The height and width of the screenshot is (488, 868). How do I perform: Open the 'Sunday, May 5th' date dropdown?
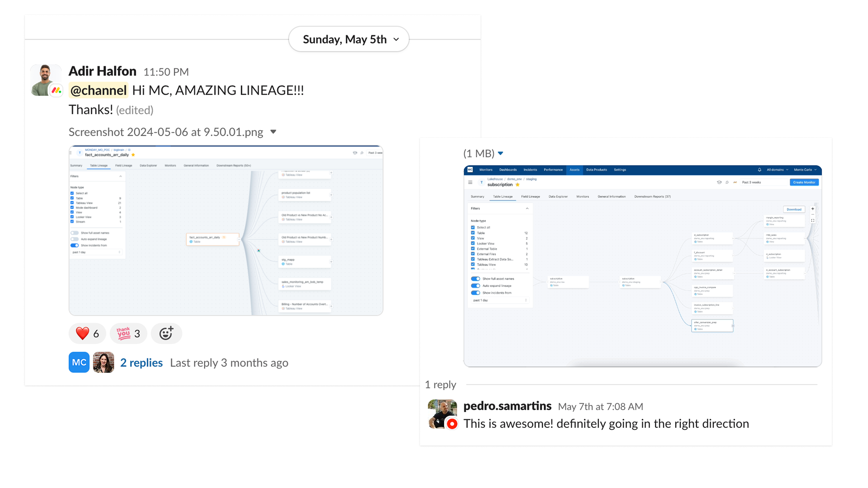click(349, 39)
